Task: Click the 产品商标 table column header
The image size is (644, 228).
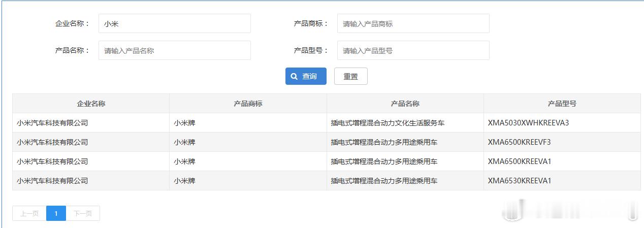Action: click(x=248, y=104)
